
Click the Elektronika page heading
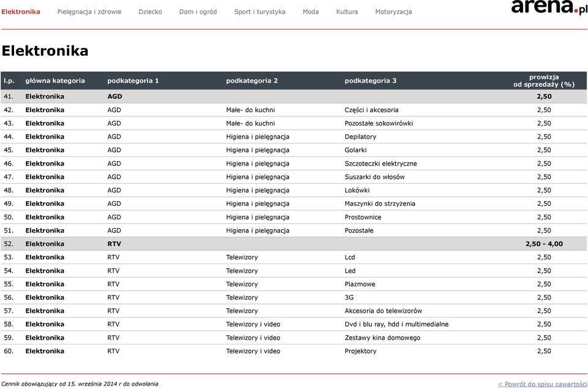pyautogui.click(x=45, y=51)
